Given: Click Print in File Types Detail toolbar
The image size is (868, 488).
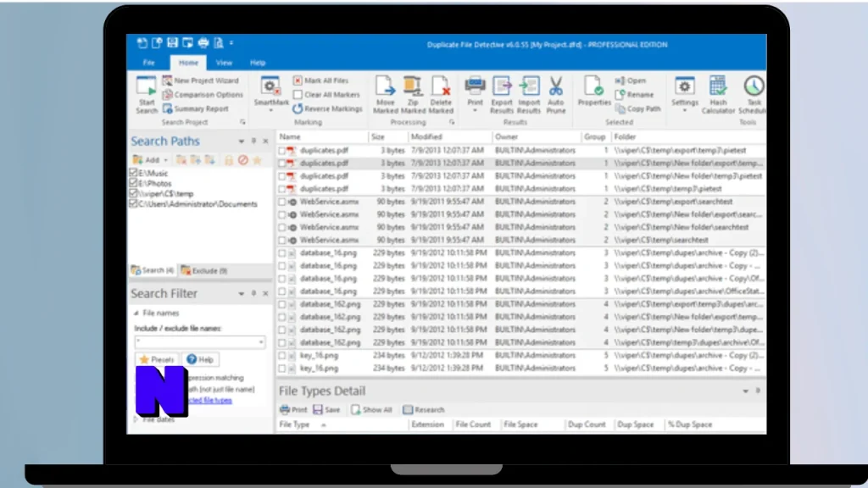Looking at the screenshot, I should click(293, 410).
